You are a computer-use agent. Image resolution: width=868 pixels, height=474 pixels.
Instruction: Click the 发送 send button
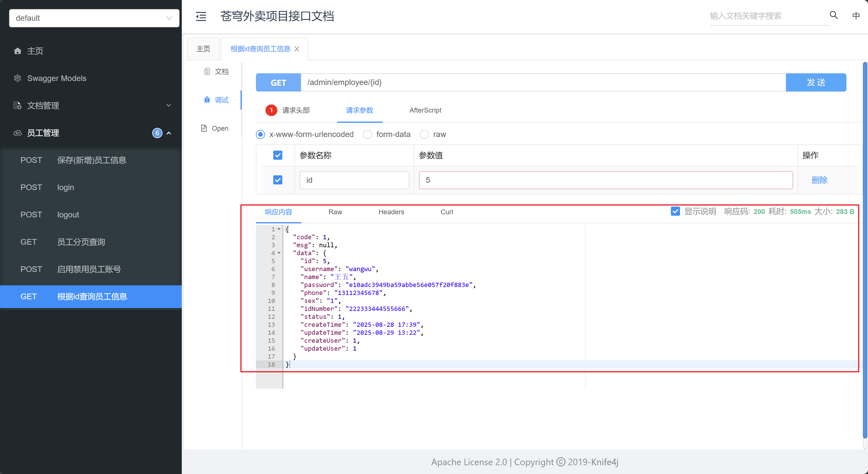point(816,82)
